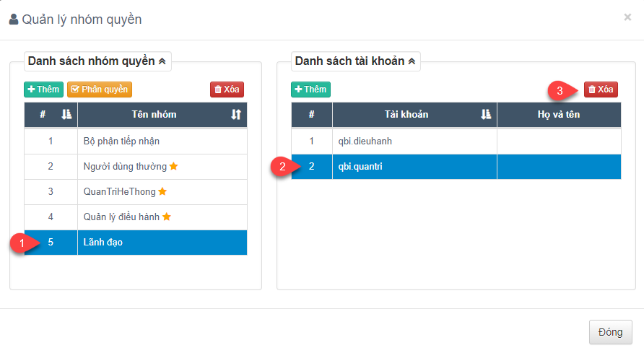Delete selected group with red 'Xóa' button
The height and width of the screenshot is (353, 644).
[x=227, y=90]
